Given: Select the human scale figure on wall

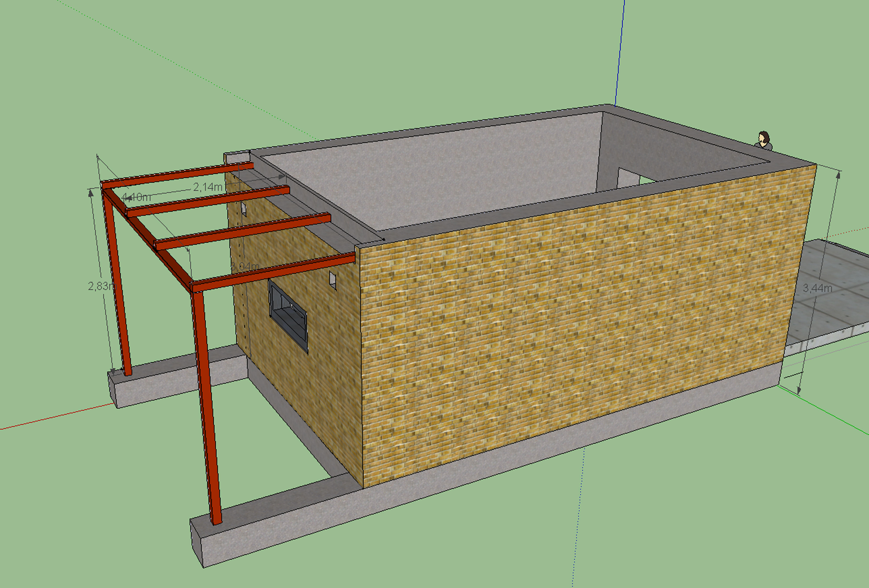Looking at the screenshot, I should 764,140.
